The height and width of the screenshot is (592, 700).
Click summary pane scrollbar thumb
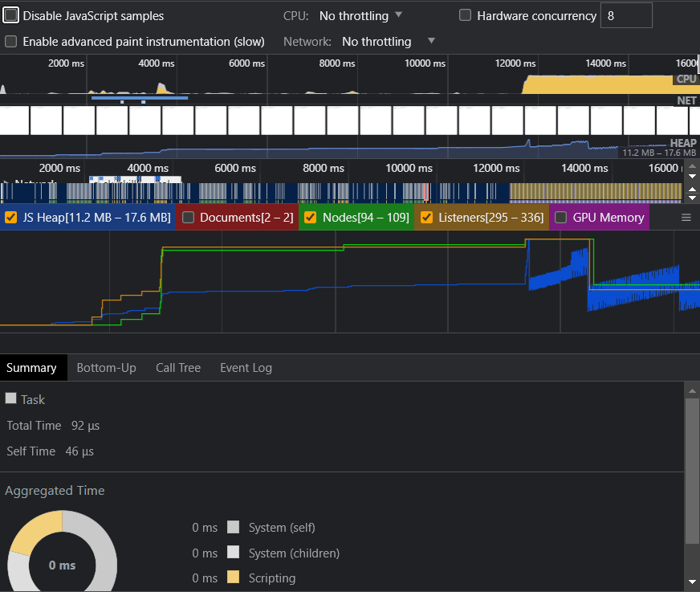[692, 471]
